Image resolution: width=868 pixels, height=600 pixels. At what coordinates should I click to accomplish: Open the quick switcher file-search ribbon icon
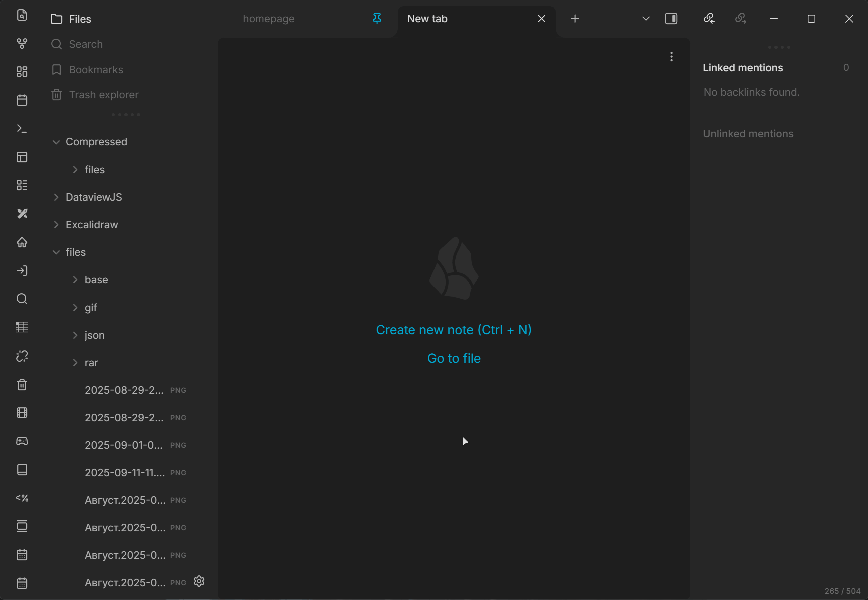[22, 15]
